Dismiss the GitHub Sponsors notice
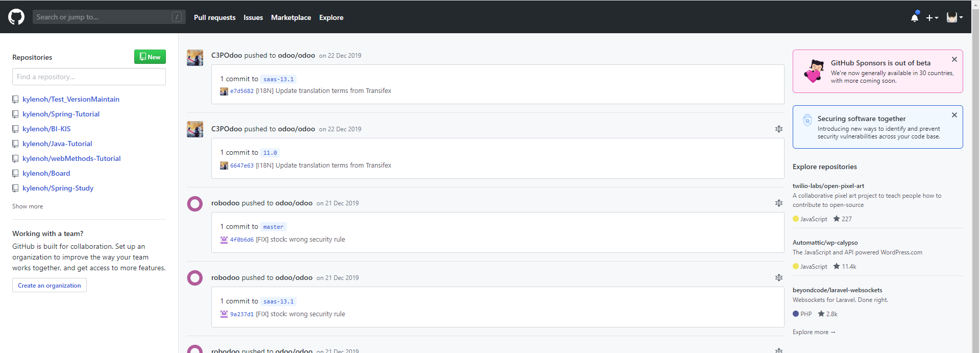The height and width of the screenshot is (353, 980). click(954, 59)
